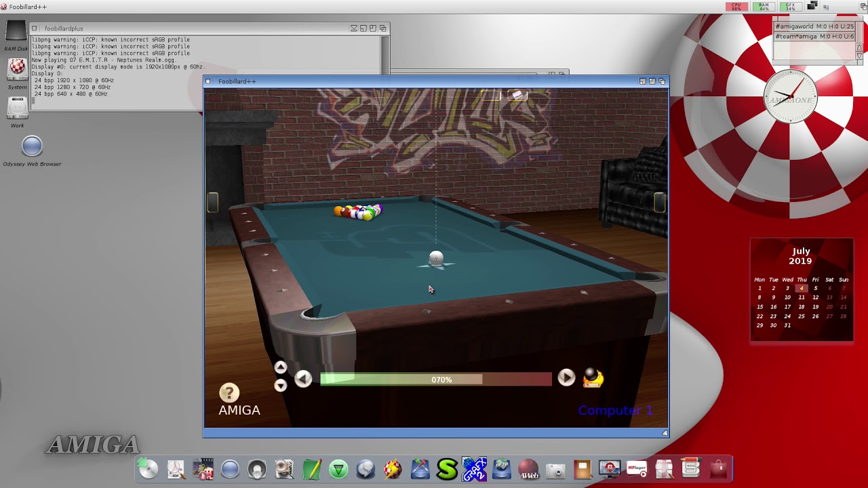Click the overlapping black screens icon in the top bar
This screenshot has height=488, width=868.
point(814,6)
